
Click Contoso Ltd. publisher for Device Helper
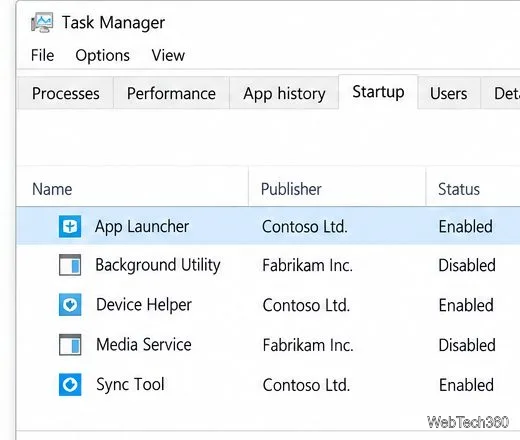[306, 305]
